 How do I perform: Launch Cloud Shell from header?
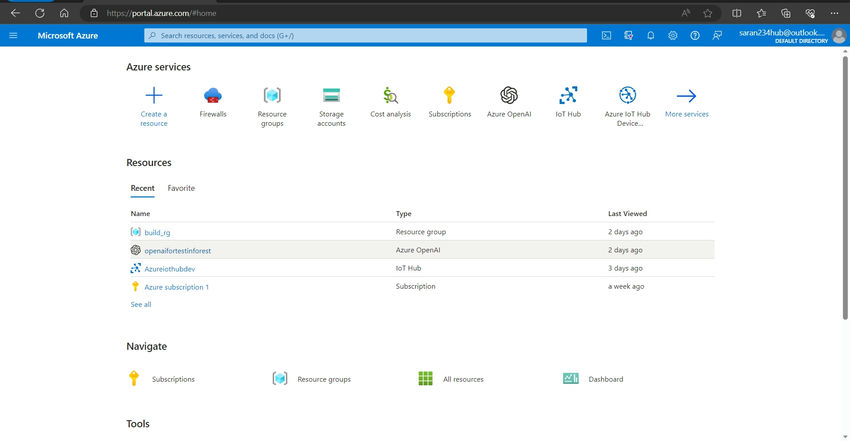click(607, 36)
